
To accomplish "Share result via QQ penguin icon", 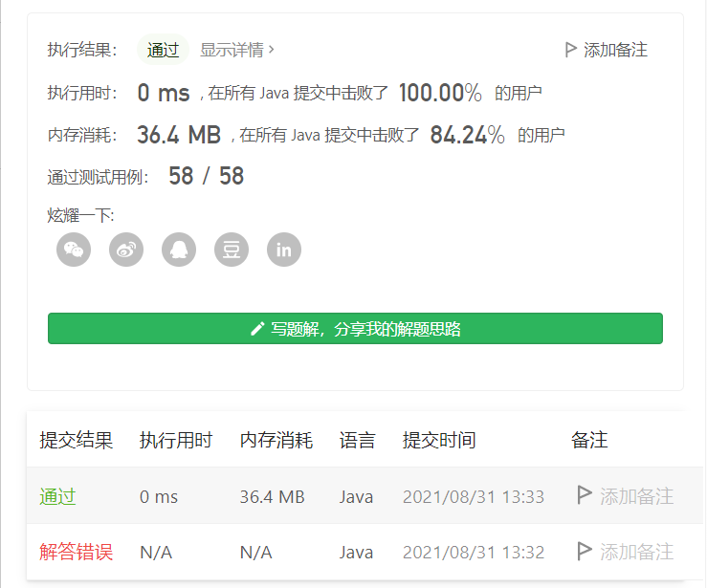I will pyautogui.click(x=179, y=250).
